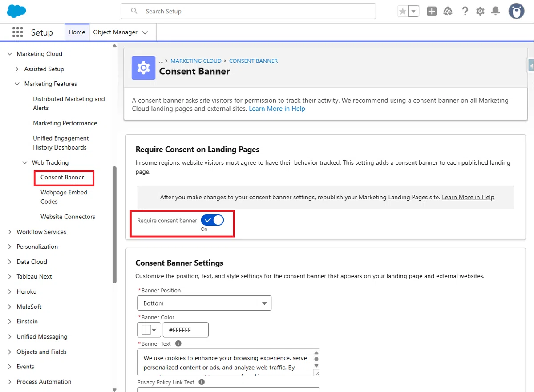Click the breadcrumb ellipsis
The height and width of the screenshot is (392, 534).
161,61
